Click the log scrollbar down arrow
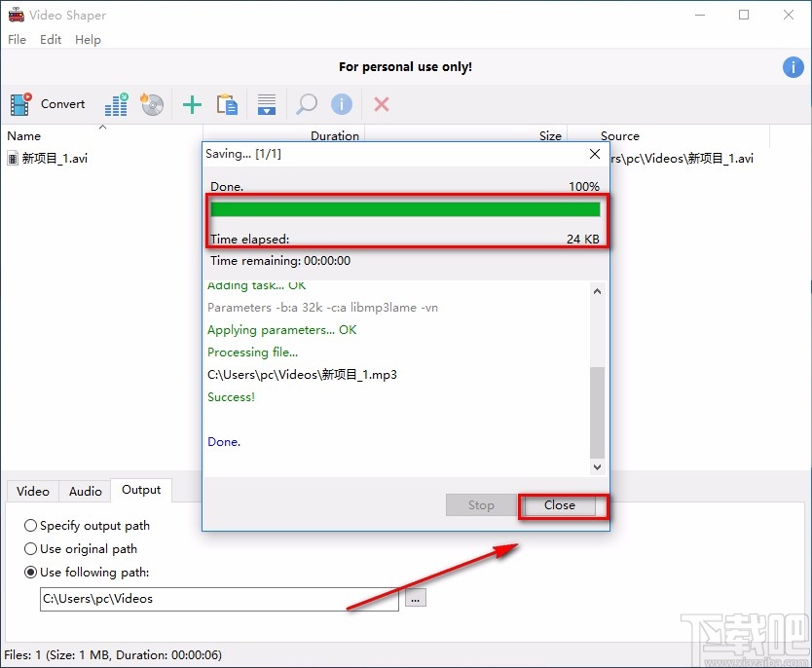 (597, 467)
